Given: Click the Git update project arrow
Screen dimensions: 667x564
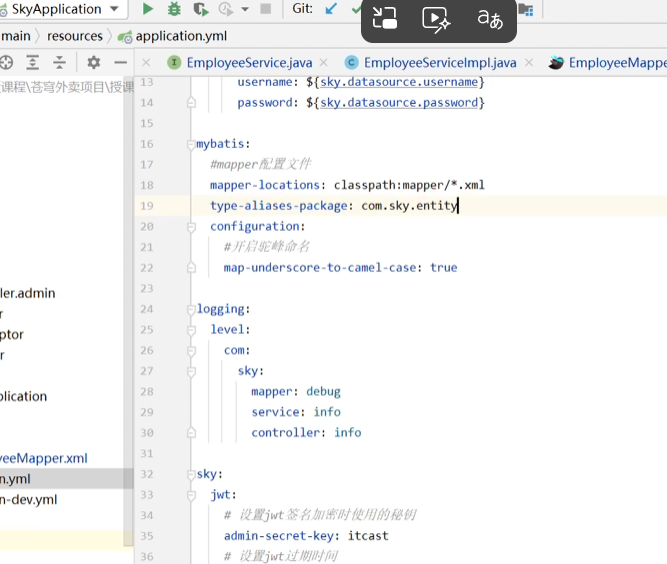Looking at the screenshot, I should (331, 9).
